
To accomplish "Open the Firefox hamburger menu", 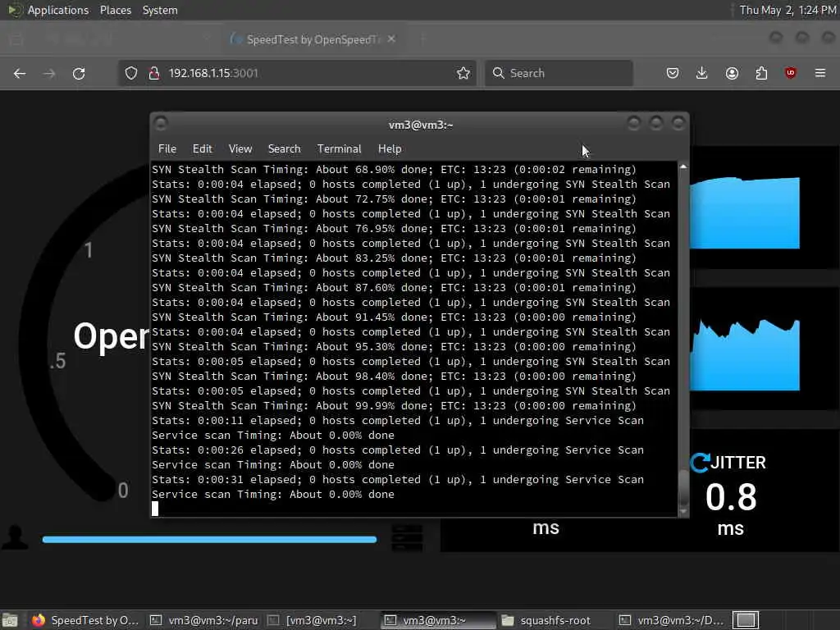I will (x=820, y=73).
